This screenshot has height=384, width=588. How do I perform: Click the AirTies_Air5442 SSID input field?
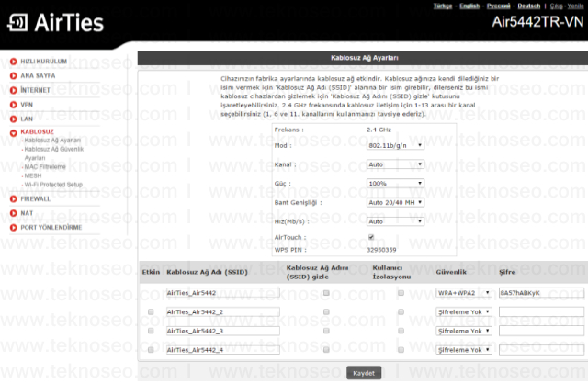point(223,293)
